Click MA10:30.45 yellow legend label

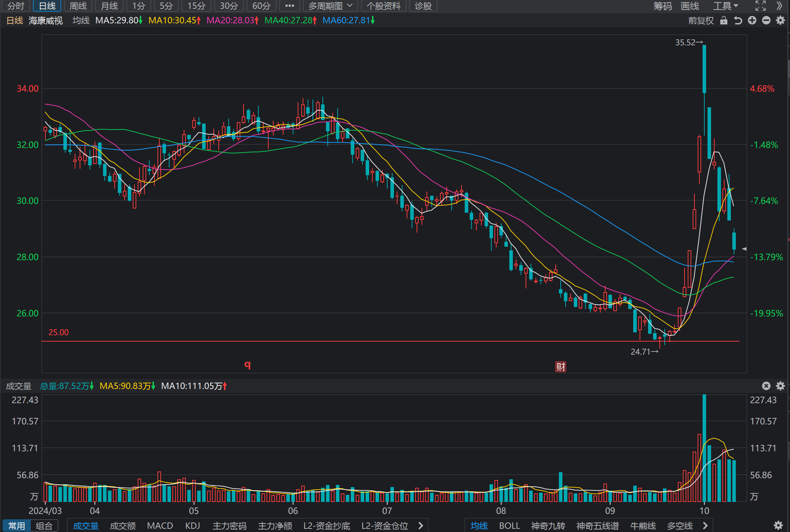tap(174, 21)
